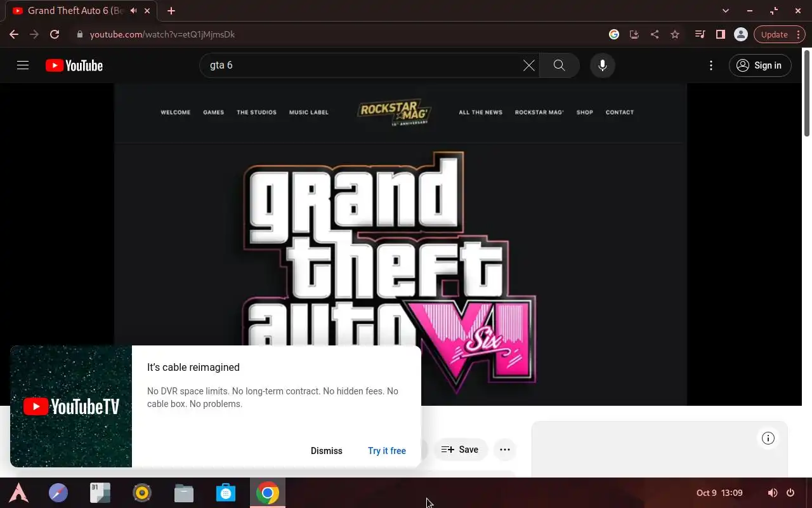812x508 pixels.
Task: Click Try it free
Action: [387, 451]
